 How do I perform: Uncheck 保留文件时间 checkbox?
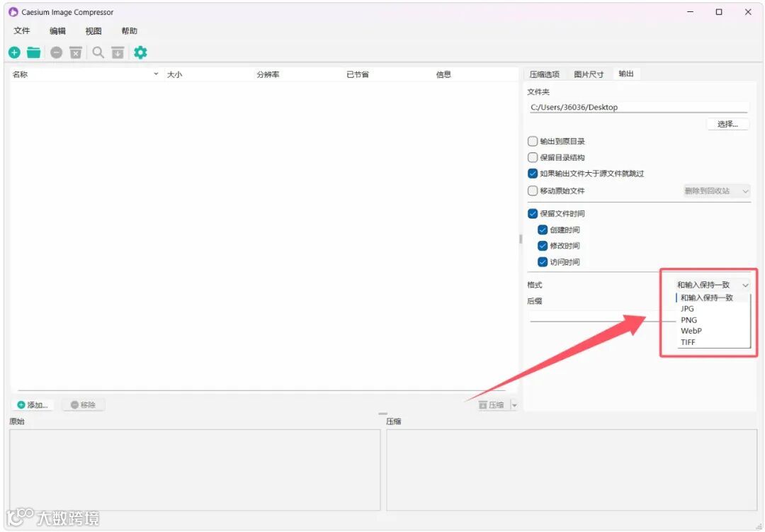pyautogui.click(x=533, y=214)
